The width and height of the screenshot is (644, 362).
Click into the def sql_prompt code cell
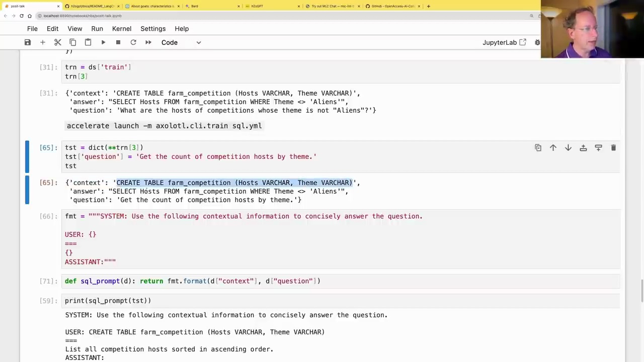click(341, 281)
